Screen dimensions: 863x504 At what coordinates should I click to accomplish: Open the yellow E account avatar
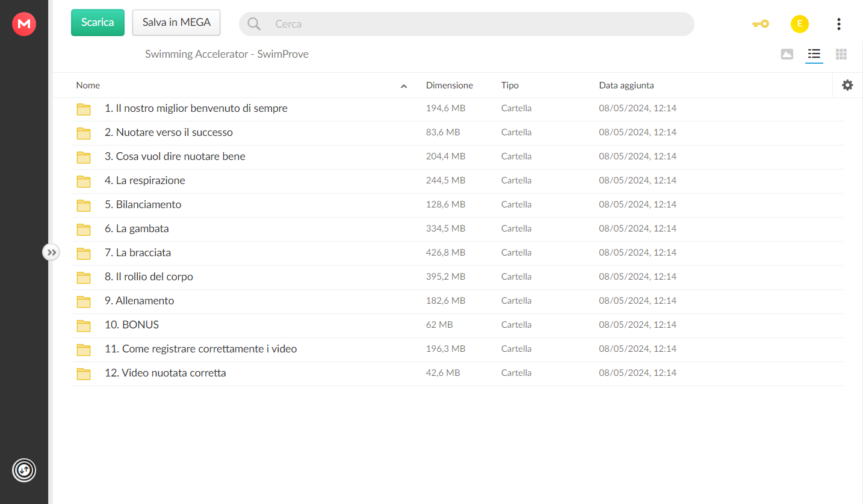point(799,24)
